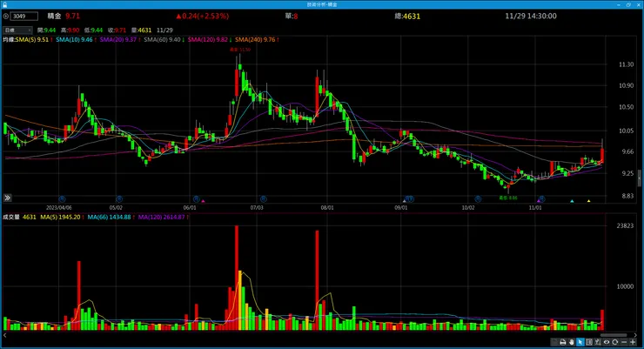Click the SMA(5) 9.51 indicator label
Screen dimensions: 644x349
point(34,40)
